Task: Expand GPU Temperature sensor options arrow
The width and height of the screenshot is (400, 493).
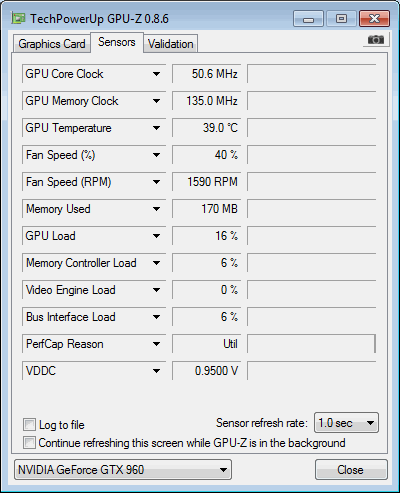Action: pyautogui.click(x=156, y=128)
